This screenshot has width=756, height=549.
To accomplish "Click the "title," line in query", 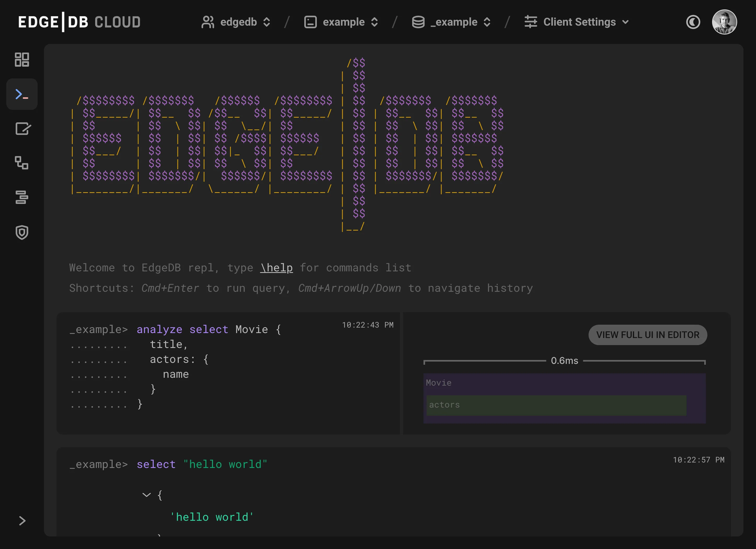I will click(169, 344).
